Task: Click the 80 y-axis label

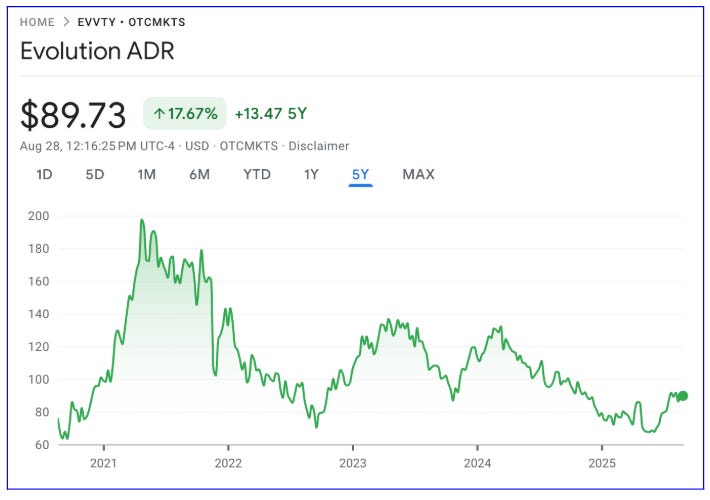Action: 41,412
